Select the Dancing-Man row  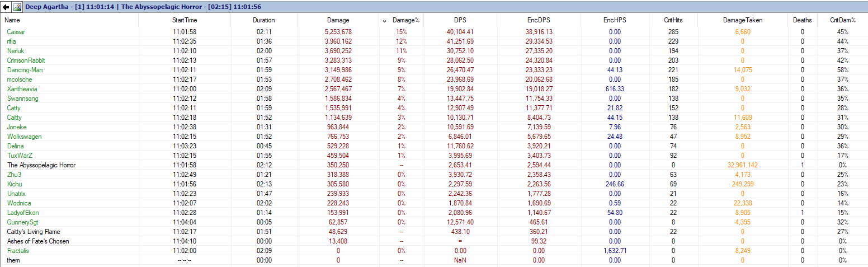point(434,70)
